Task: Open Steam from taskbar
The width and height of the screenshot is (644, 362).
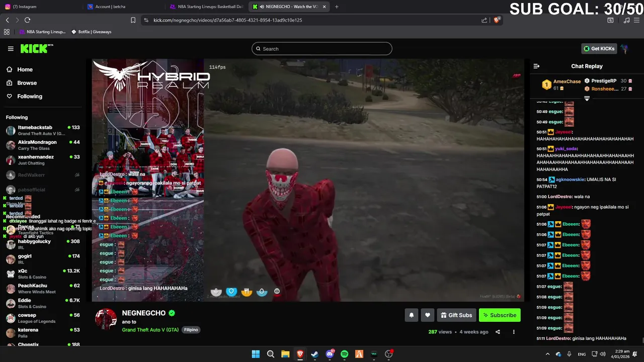Action: [314, 354]
